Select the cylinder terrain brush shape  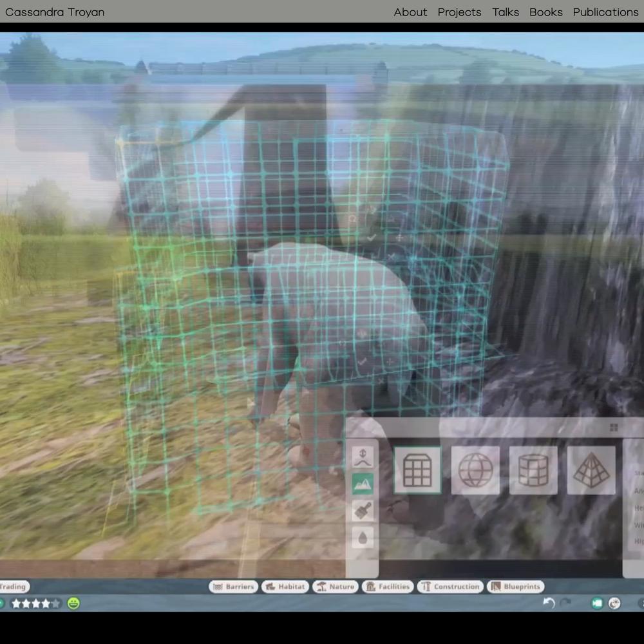pos(533,470)
